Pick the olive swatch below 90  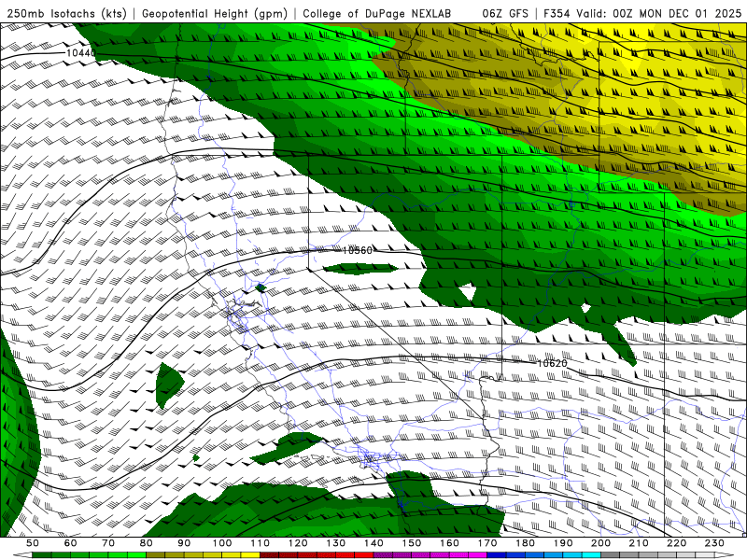click(x=175, y=554)
